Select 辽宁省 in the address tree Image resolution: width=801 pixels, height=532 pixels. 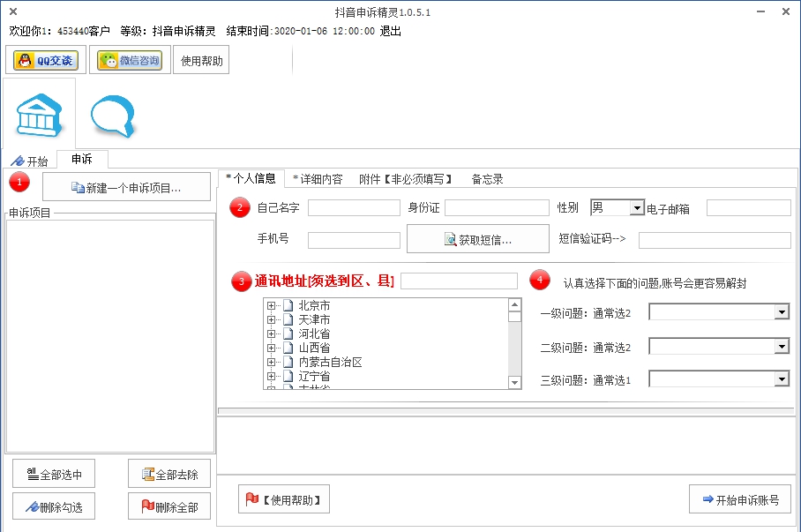[x=314, y=376]
